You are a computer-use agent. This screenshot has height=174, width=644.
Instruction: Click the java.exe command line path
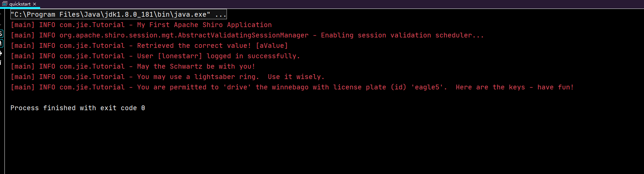click(110, 14)
